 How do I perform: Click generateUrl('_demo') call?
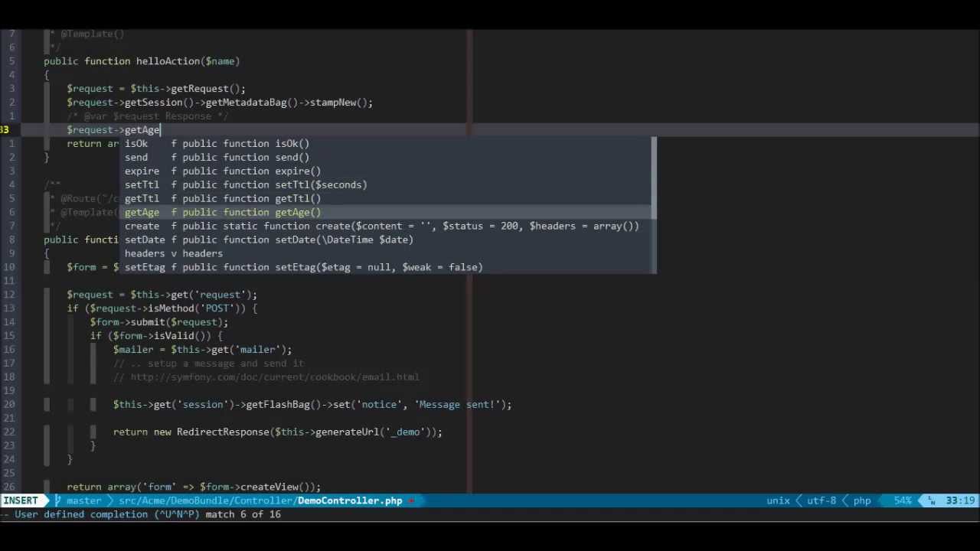376,432
